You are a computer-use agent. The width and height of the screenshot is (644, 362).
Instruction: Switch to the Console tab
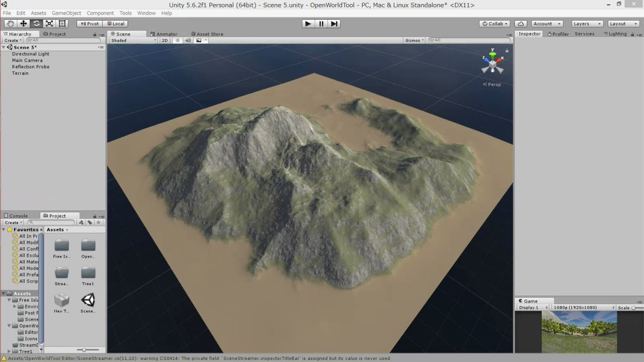[x=16, y=216]
